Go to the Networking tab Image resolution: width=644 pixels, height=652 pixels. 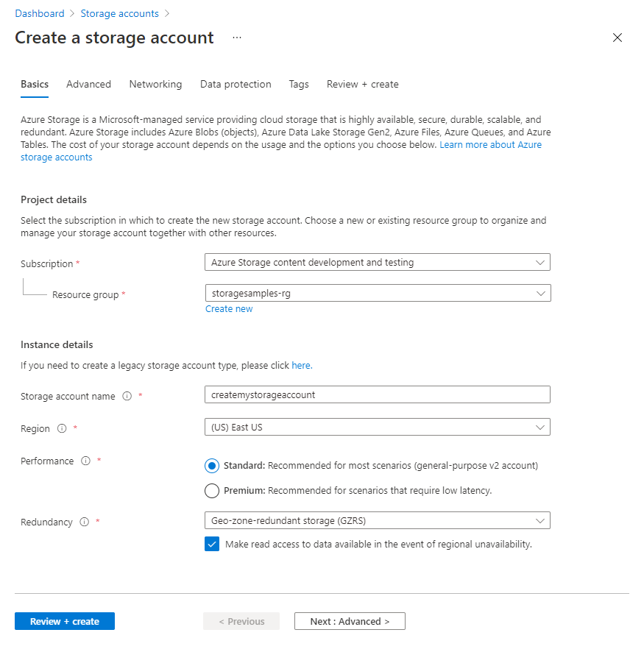[155, 85]
